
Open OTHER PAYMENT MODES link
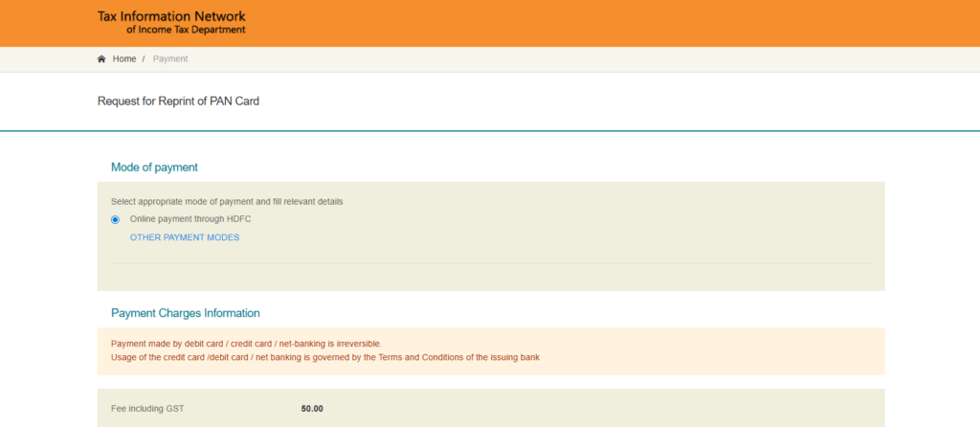pyautogui.click(x=185, y=237)
